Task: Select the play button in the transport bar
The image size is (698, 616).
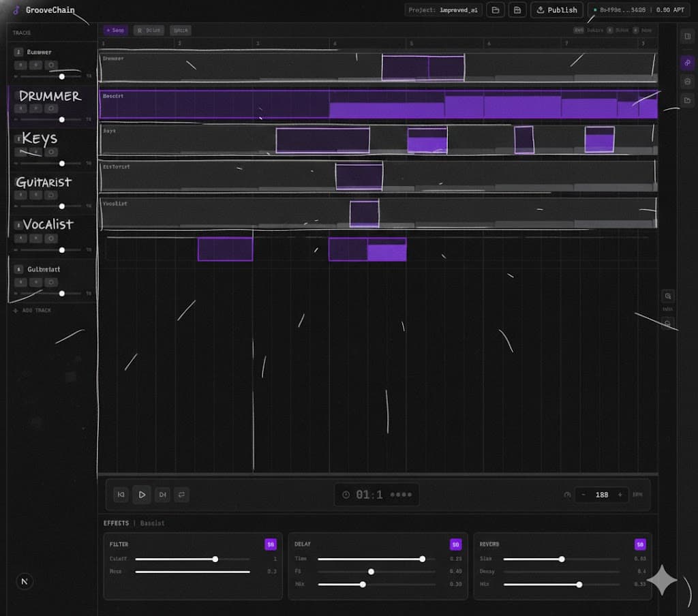Action: tap(142, 495)
